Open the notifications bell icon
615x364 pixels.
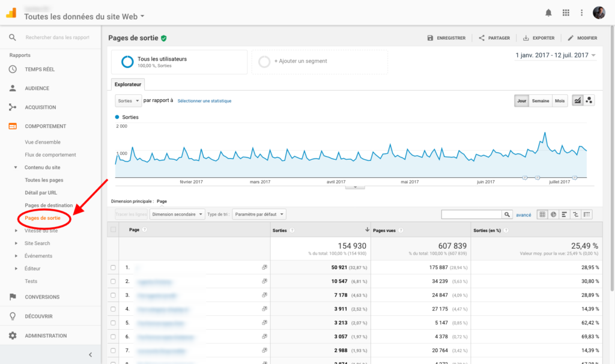click(548, 13)
